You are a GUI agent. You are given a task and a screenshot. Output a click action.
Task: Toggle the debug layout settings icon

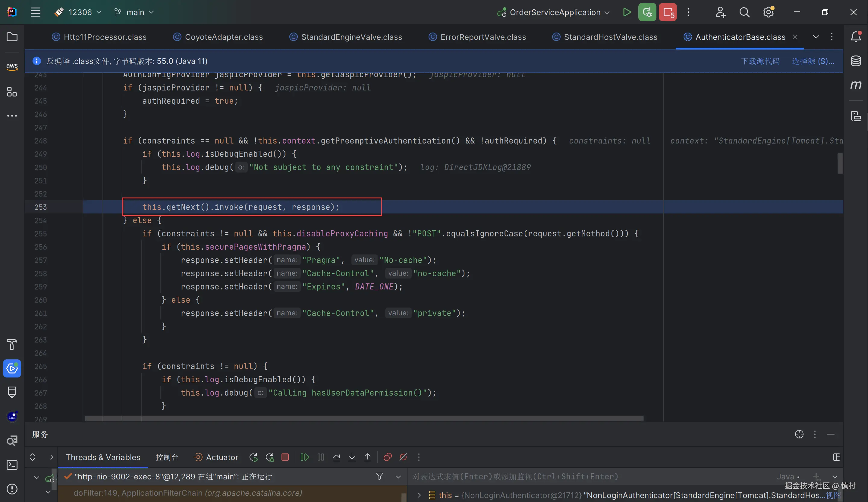836,457
